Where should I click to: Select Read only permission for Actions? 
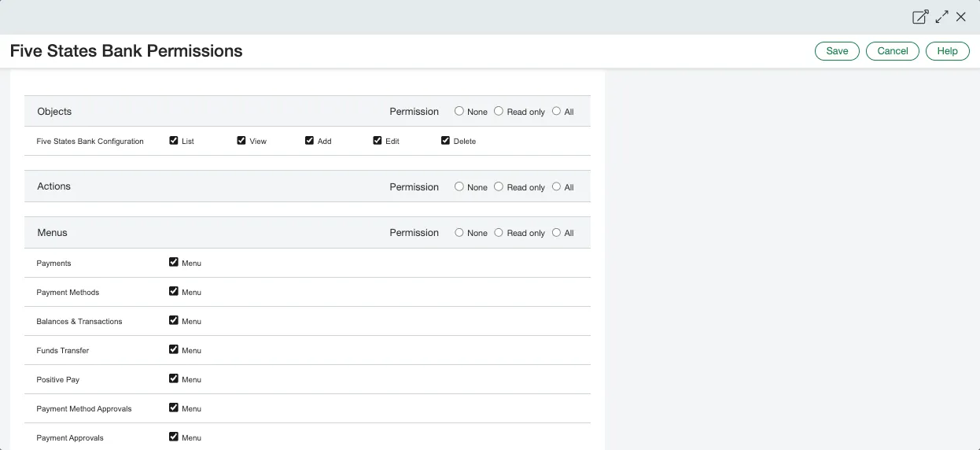499,186
